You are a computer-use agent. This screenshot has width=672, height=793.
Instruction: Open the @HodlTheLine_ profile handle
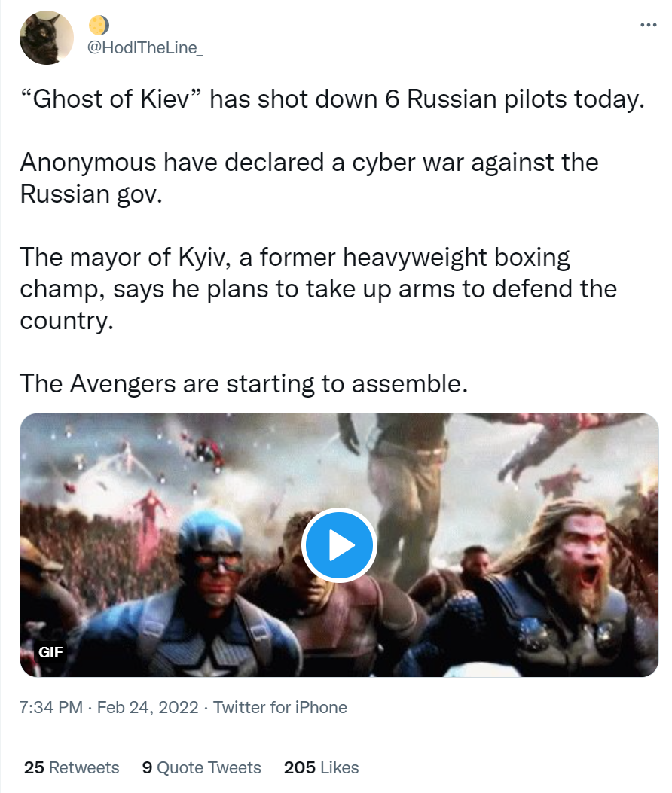[146, 49]
